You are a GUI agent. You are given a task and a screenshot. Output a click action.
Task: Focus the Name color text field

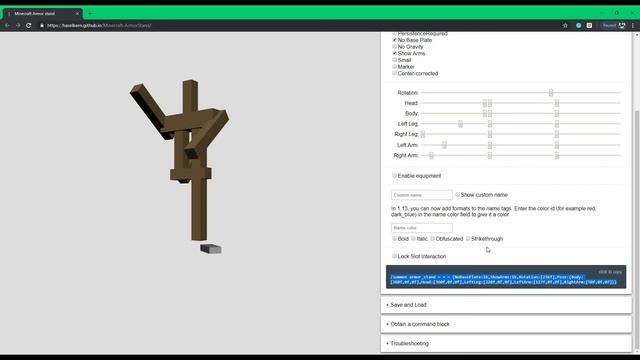point(422,228)
